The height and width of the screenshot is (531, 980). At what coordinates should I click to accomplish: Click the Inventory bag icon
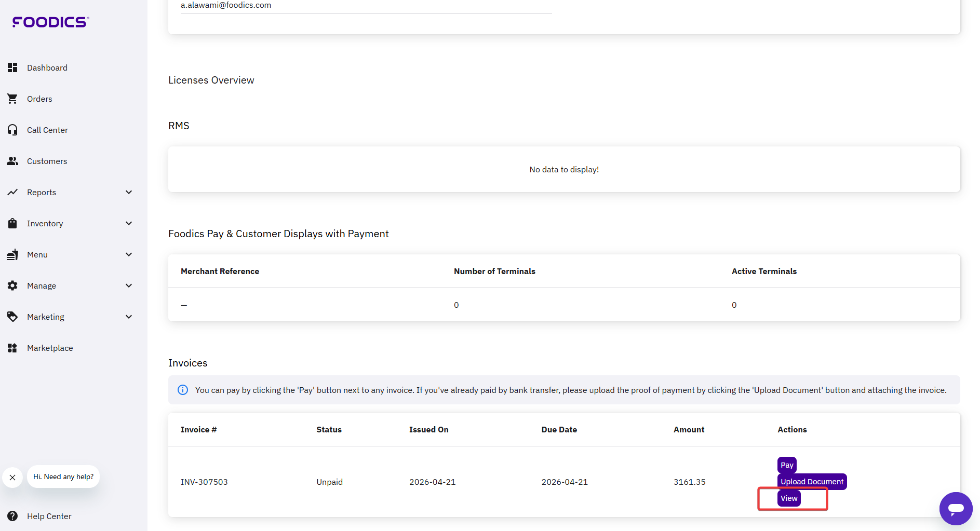click(x=12, y=223)
